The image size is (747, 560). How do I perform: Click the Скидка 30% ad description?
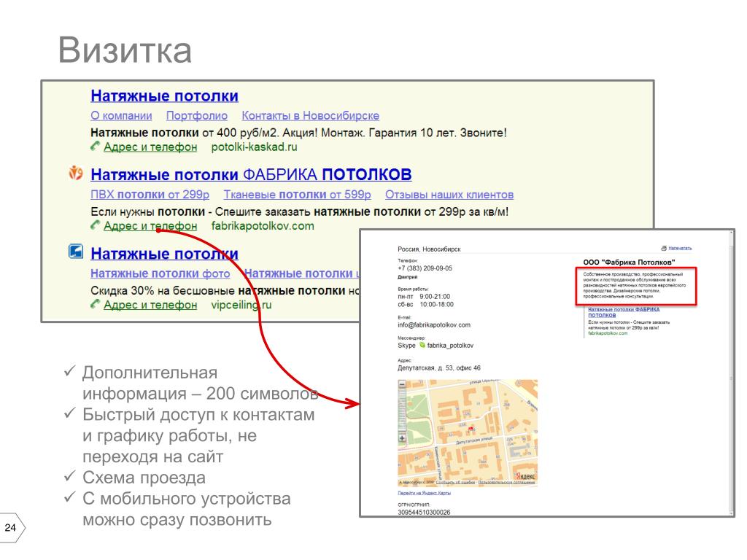click(x=225, y=290)
